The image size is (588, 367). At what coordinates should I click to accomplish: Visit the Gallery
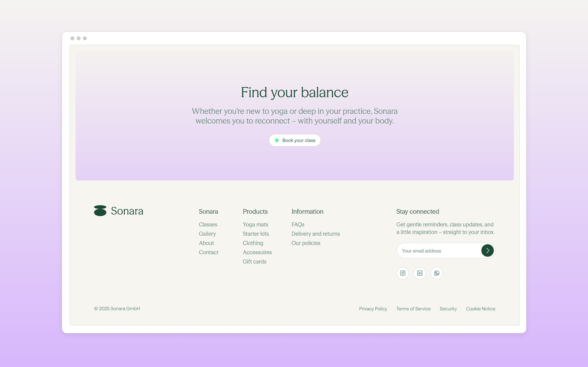207,234
